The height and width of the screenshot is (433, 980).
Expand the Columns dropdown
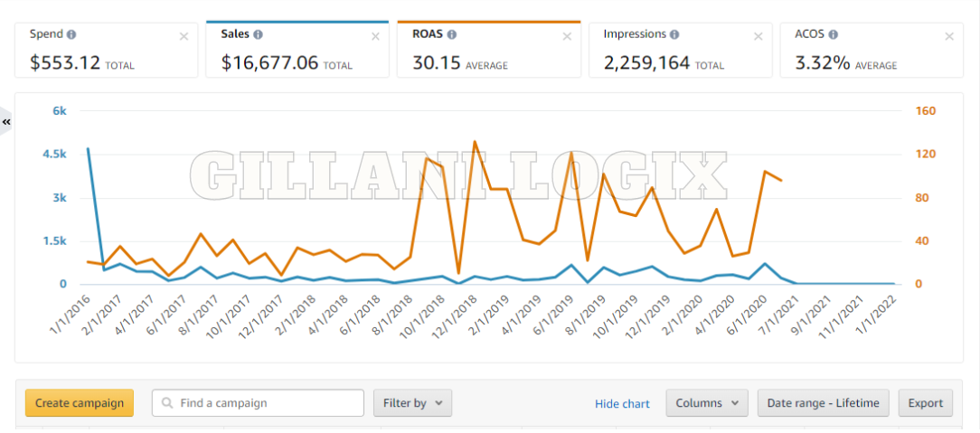click(707, 403)
